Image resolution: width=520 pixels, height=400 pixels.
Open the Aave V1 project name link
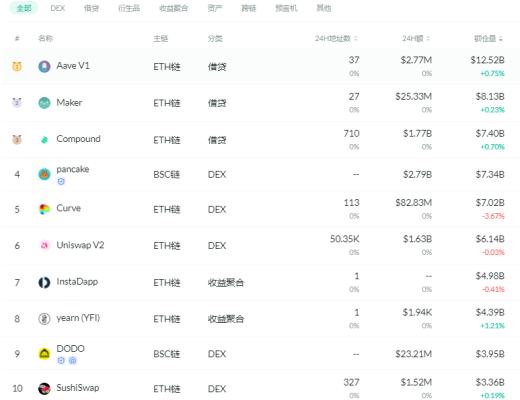click(x=73, y=66)
